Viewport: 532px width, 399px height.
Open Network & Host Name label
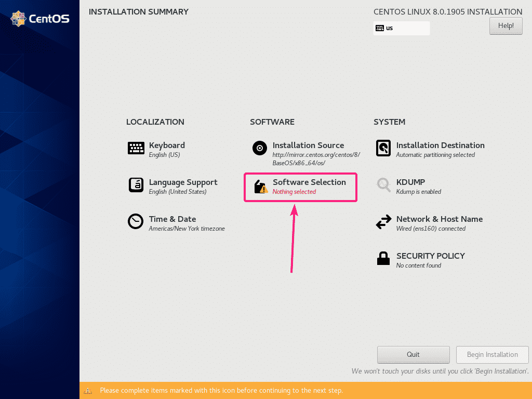[x=440, y=219]
